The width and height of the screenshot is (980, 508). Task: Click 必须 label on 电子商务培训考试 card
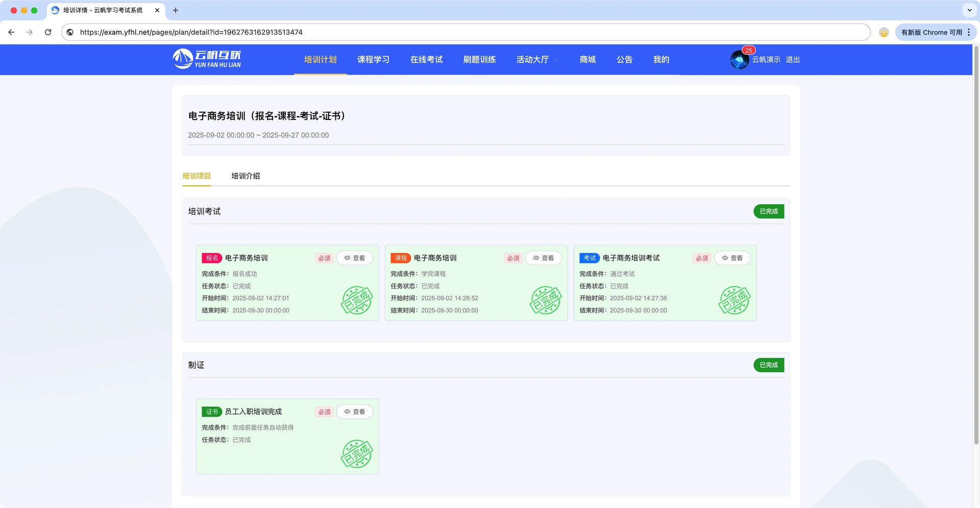702,258
